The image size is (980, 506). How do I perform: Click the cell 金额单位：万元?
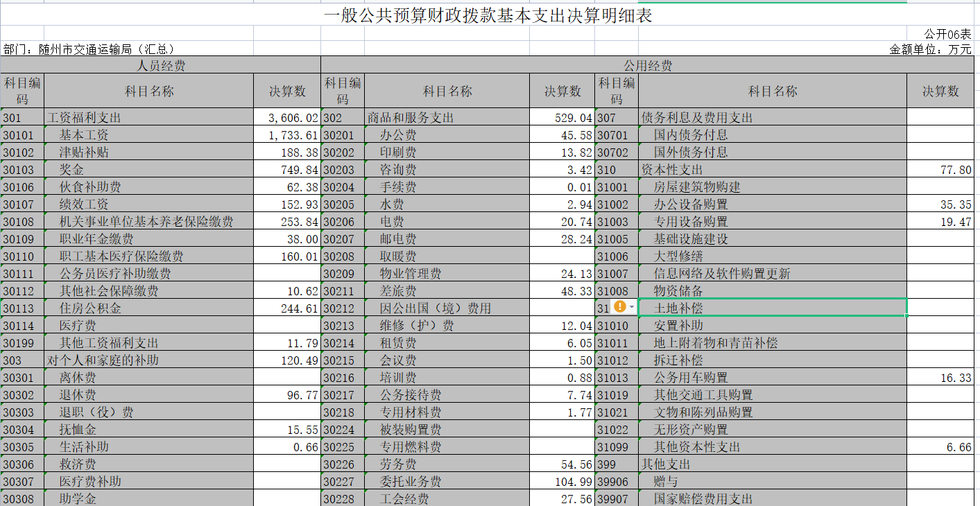pyautogui.click(x=930, y=49)
